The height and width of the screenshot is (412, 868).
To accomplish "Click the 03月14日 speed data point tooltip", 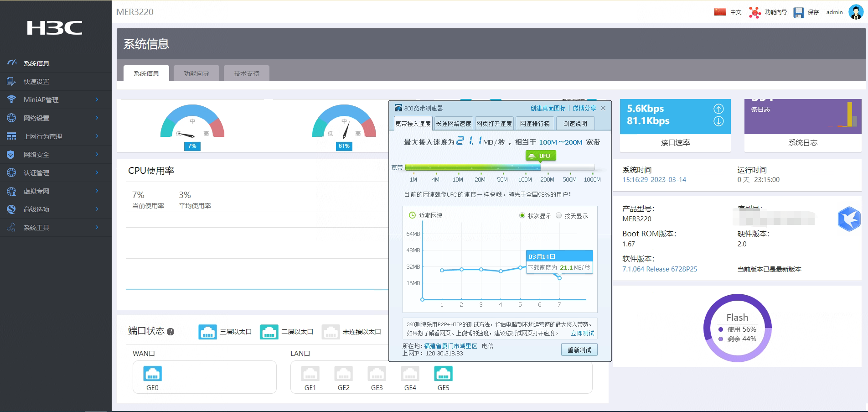I will pos(560,262).
